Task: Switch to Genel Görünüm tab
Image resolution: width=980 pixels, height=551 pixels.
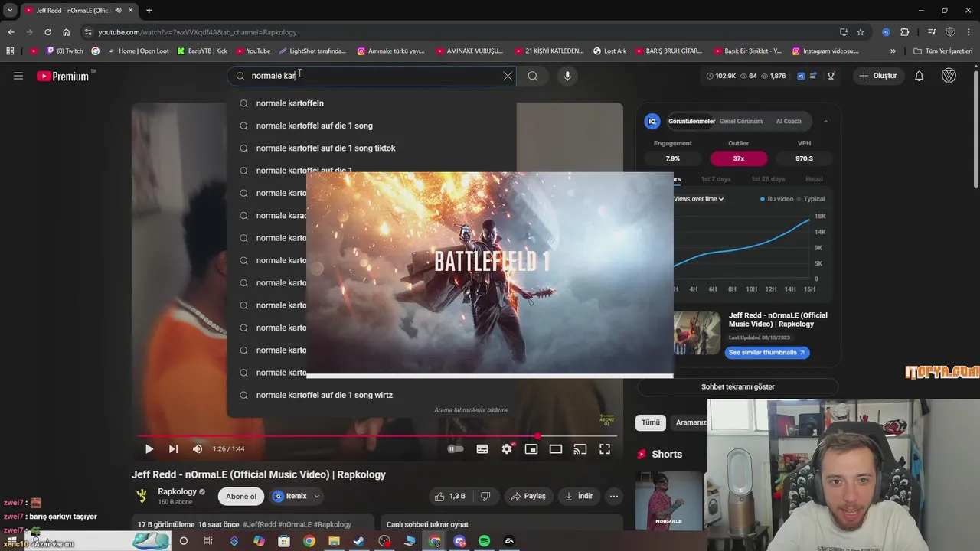Action: [x=740, y=121]
